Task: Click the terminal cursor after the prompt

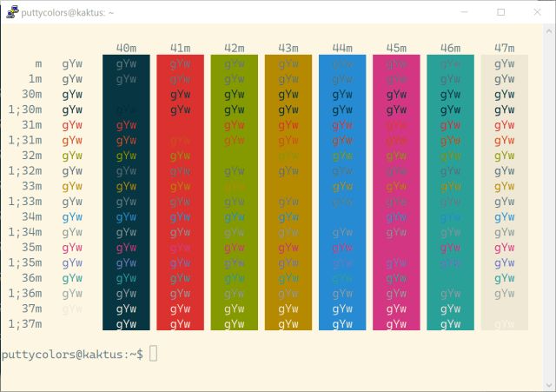Action: 154,353
